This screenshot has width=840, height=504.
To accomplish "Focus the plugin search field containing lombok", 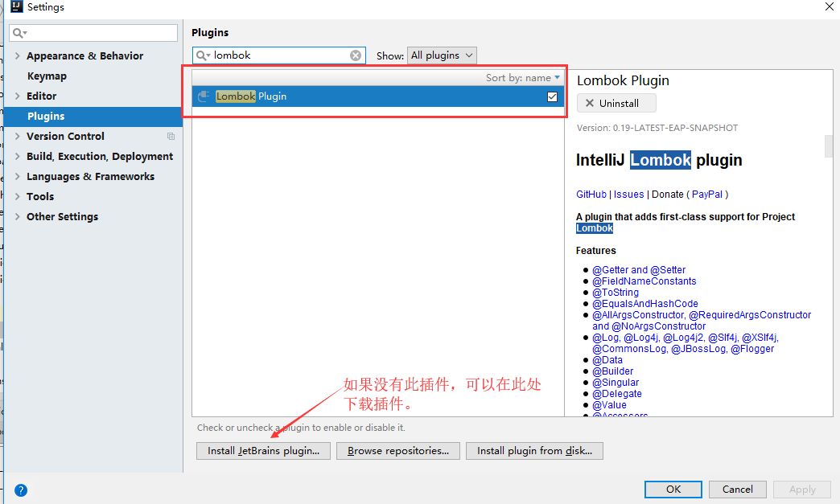I will click(x=279, y=55).
